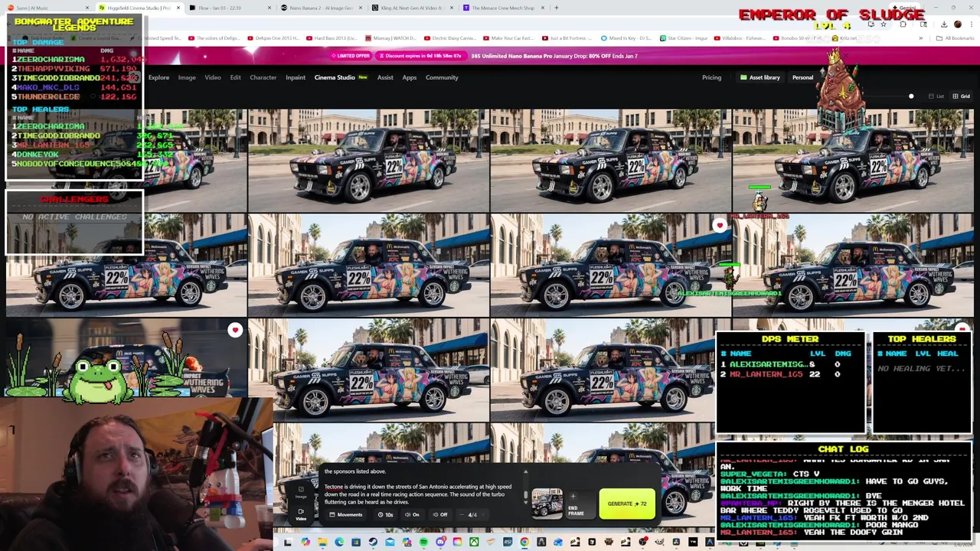Image resolution: width=980 pixels, height=551 pixels.
Task: Open Google Chrome from the taskbar
Action: pos(524,543)
